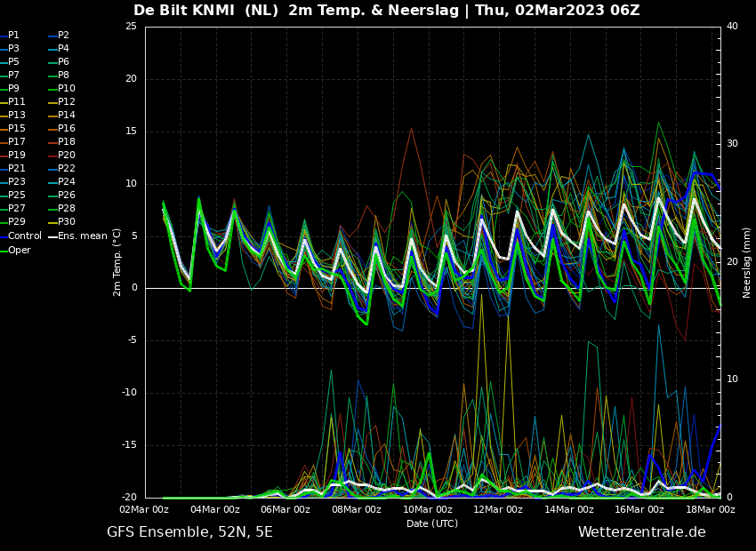Click the Date (UTC) axis title
Screen dimensions: 756x551
point(432,524)
